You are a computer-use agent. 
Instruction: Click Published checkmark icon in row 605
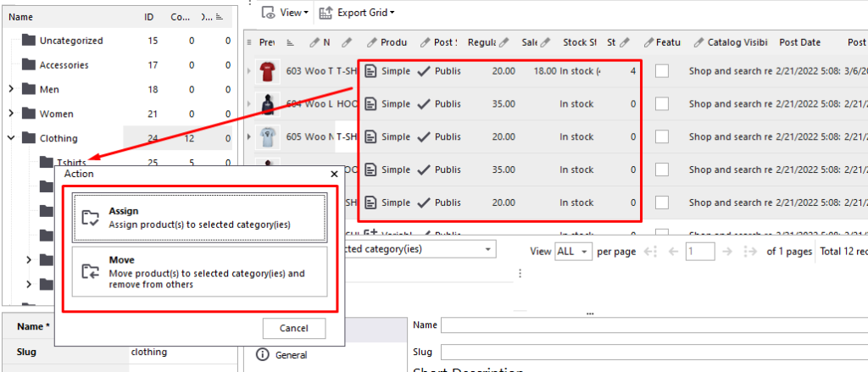click(x=424, y=136)
